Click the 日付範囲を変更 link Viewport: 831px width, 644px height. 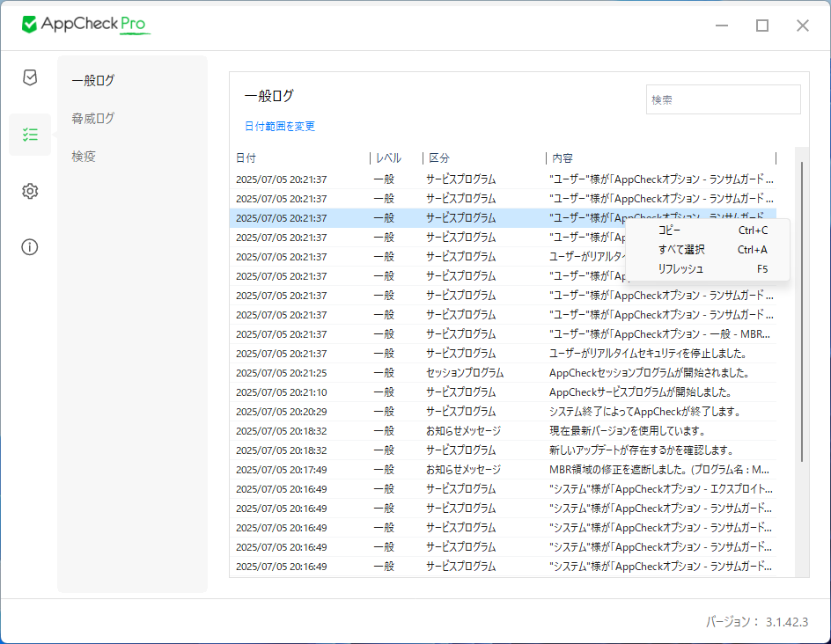pos(280,127)
